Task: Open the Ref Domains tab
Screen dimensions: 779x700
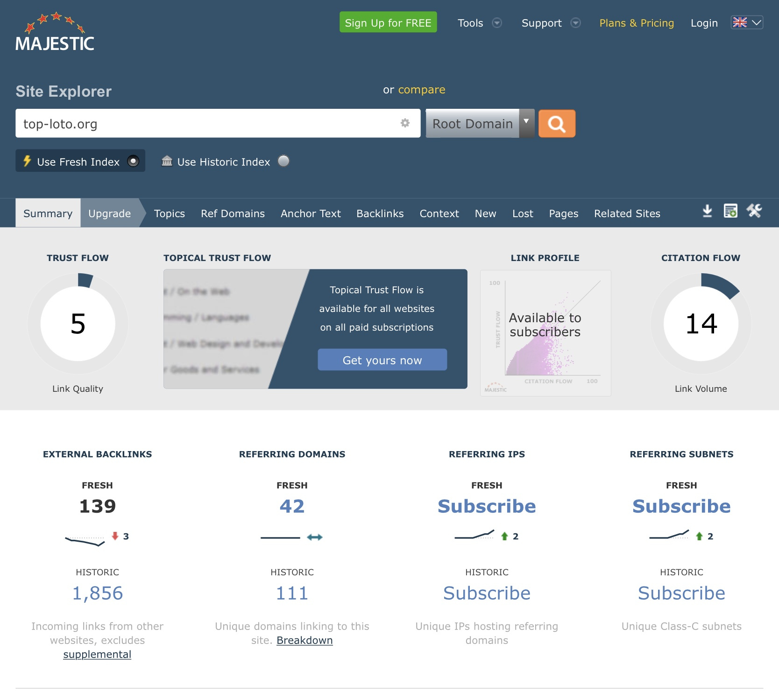Action: pos(233,213)
